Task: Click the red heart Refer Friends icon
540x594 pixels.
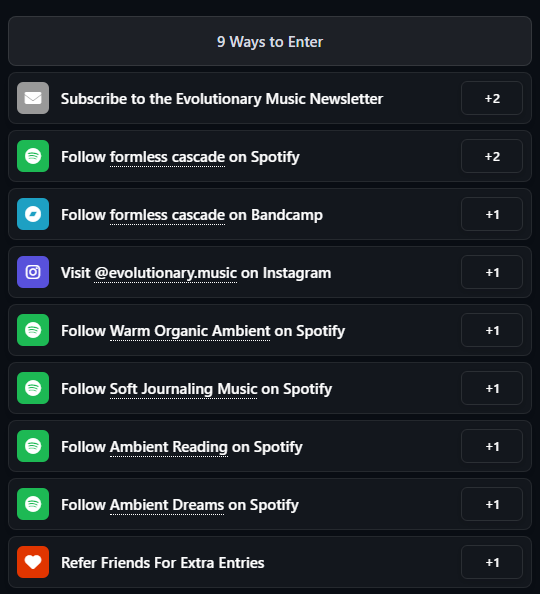Action: [x=33, y=562]
